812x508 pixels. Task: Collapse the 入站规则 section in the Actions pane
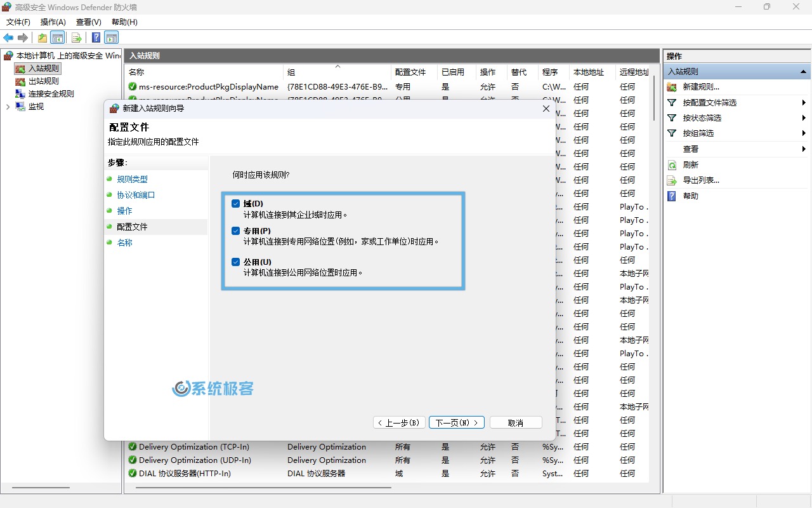[804, 71]
